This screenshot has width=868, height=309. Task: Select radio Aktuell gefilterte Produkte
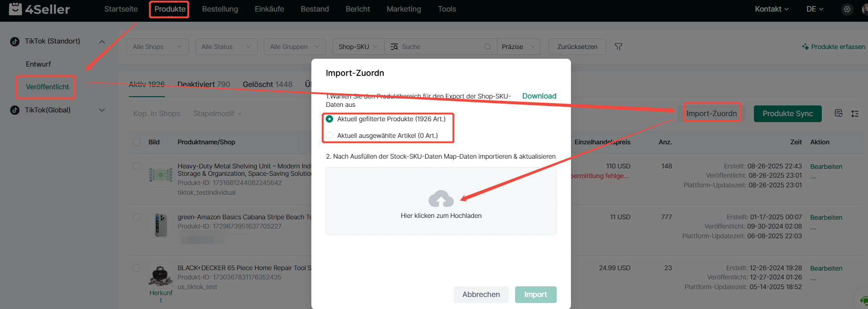(329, 119)
